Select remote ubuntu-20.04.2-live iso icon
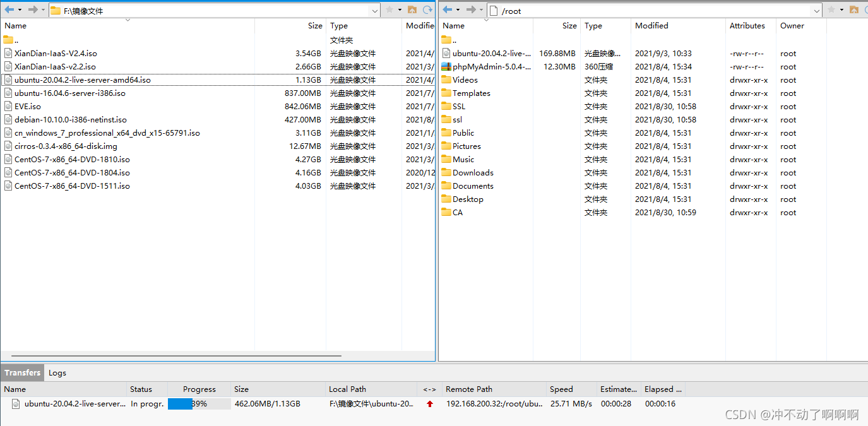This screenshot has height=426, width=868. 446,54
